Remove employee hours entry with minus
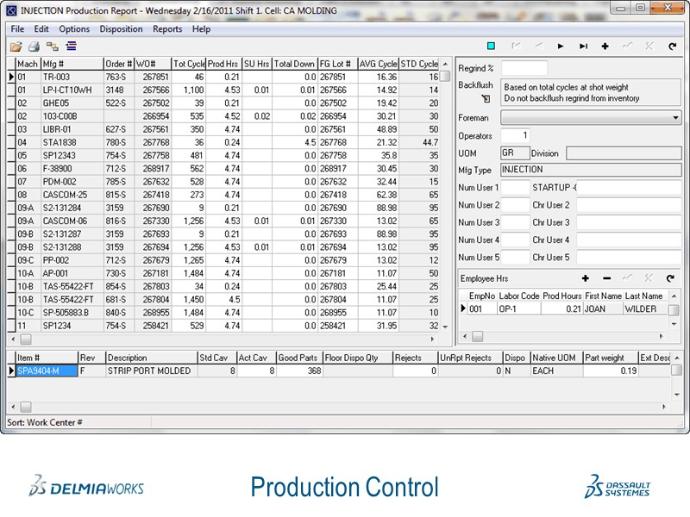This screenshot has height=517, width=690. point(607,278)
